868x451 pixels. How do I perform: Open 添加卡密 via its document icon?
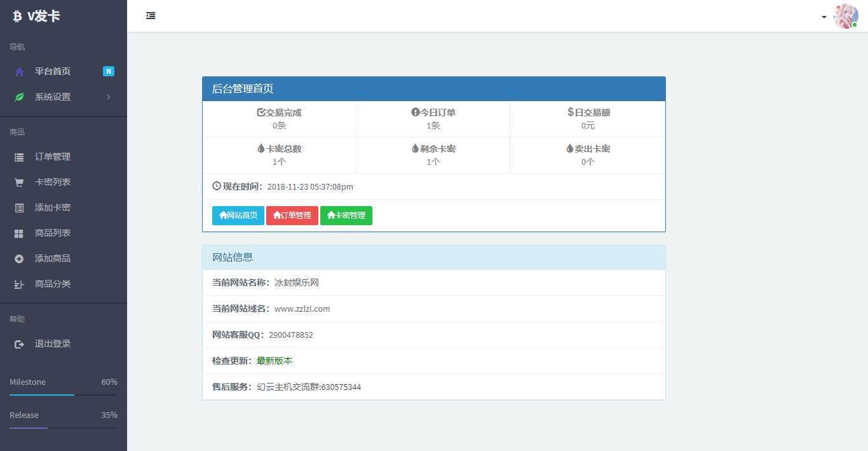(x=19, y=207)
